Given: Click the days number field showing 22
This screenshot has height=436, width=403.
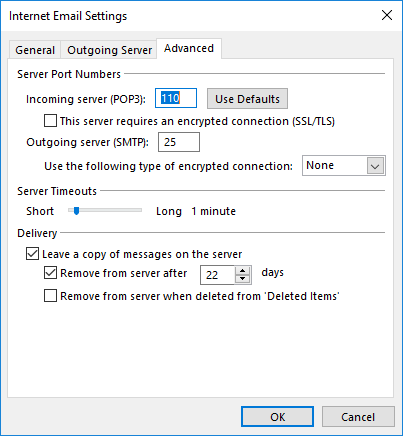Looking at the screenshot, I should [217, 275].
